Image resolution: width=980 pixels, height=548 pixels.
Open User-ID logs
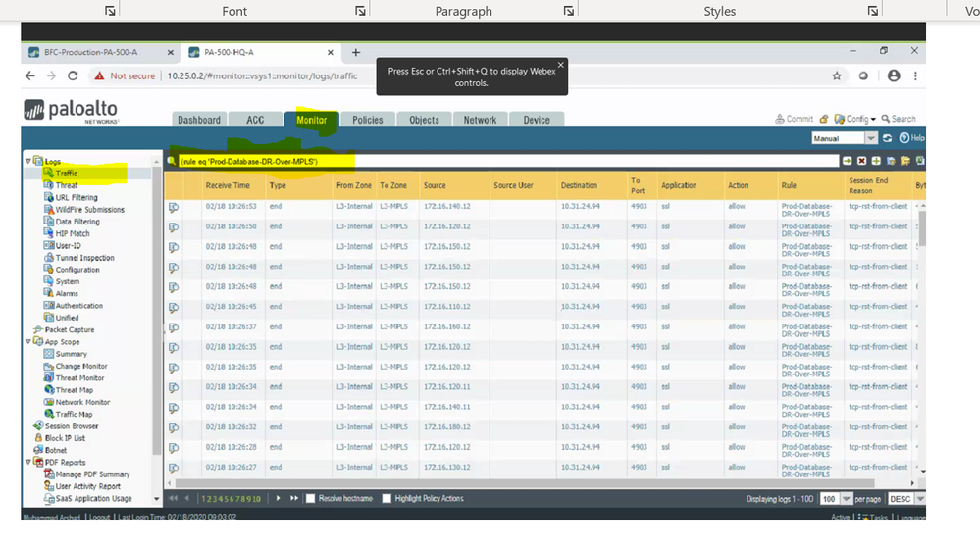tap(68, 245)
